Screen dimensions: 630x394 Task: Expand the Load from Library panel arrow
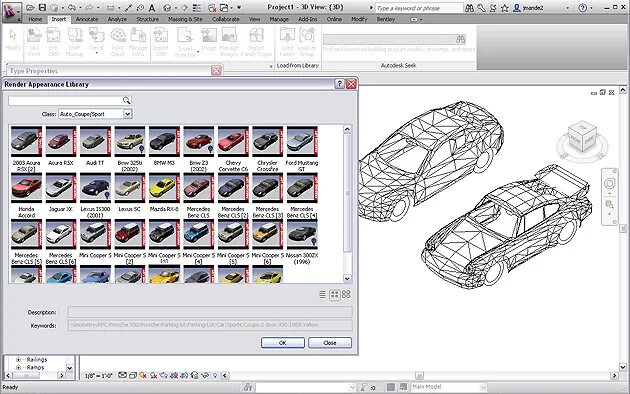(x=270, y=66)
